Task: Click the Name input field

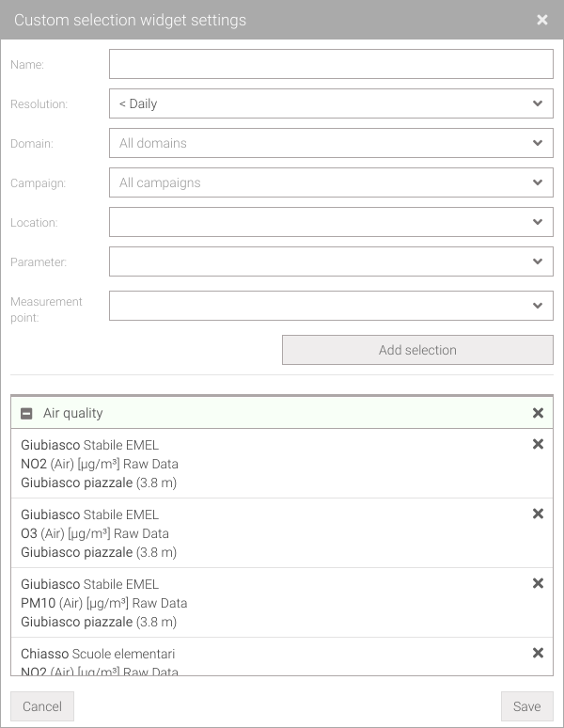Action: click(x=331, y=64)
